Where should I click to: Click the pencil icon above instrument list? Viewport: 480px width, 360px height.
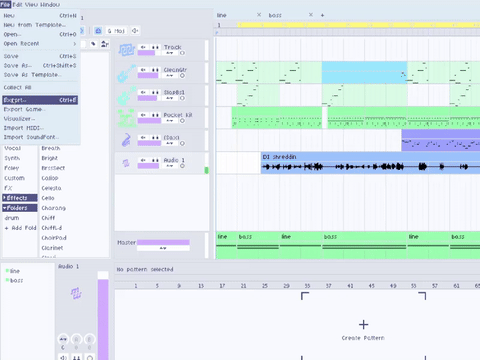[x=93, y=44]
